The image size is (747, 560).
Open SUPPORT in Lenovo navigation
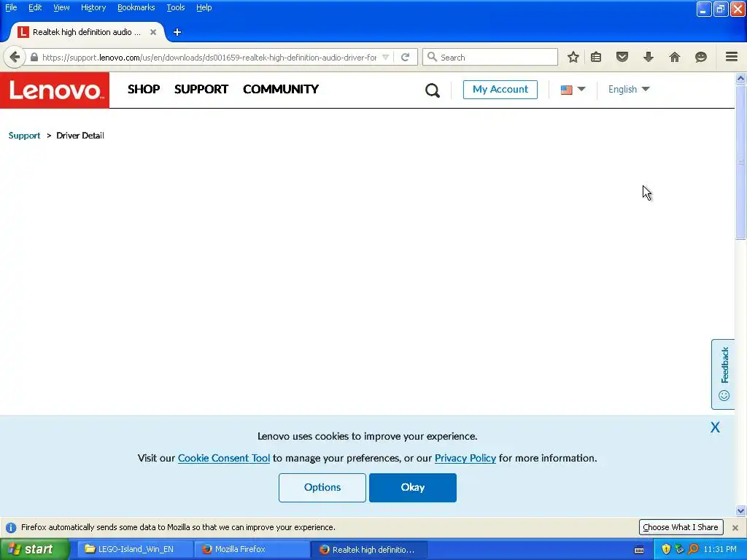201,89
